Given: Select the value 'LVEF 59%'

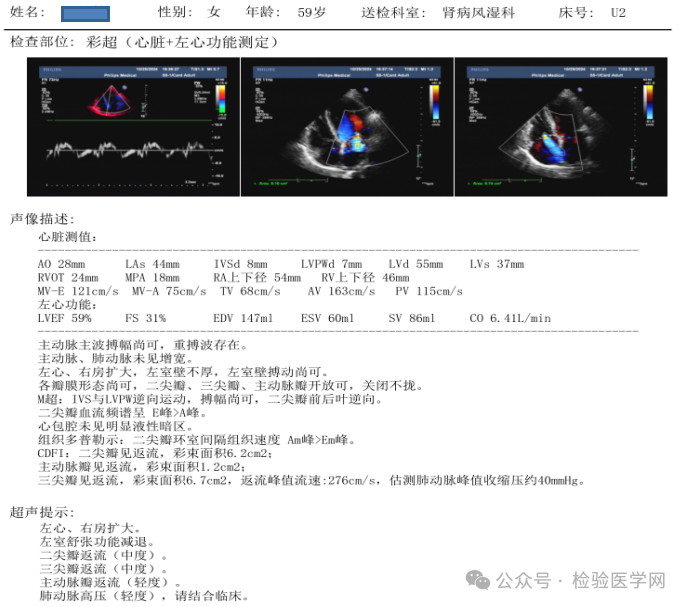Looking at the screenshot, I should tap(64, 318).
